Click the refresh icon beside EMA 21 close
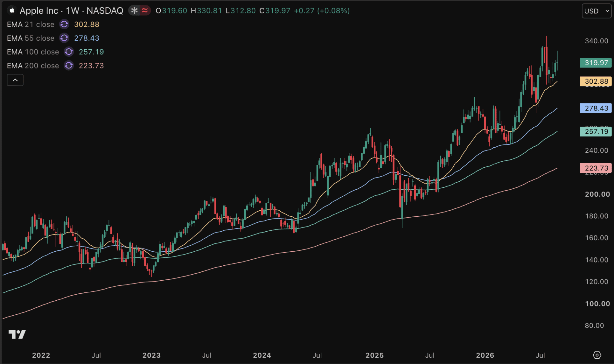The height and width of the screenshot is (364, 614). (64, 24)
